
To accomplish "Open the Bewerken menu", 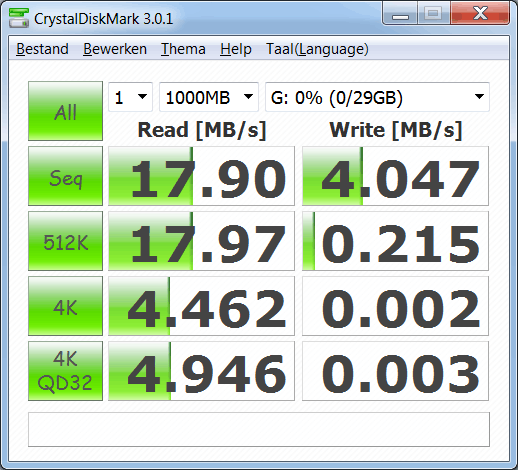I will [115, 49].
